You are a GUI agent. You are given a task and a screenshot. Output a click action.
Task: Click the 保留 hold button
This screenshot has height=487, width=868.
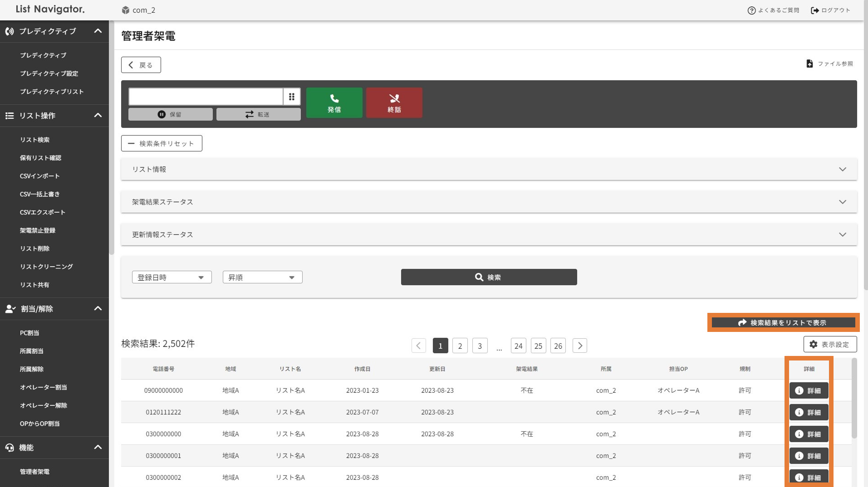tap(170, 114)
